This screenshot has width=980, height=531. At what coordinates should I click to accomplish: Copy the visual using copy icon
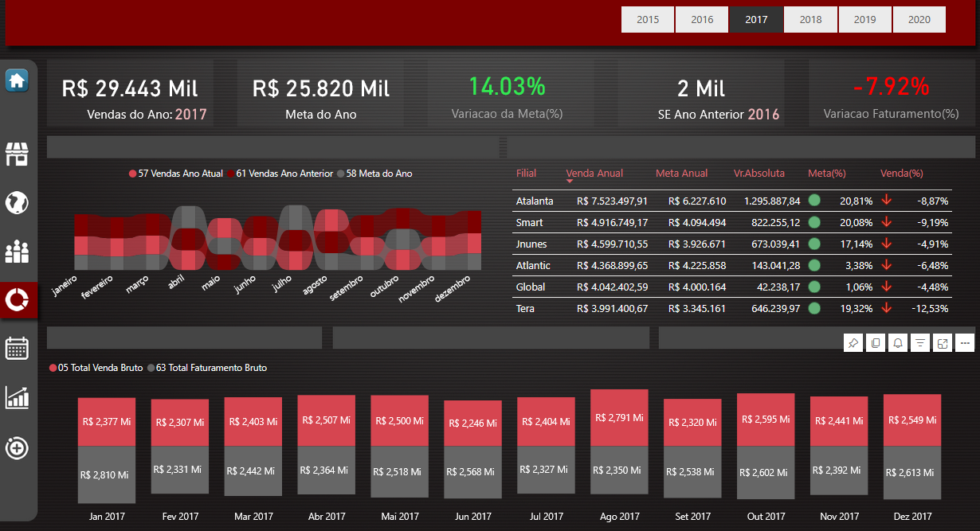coord(876,343)
